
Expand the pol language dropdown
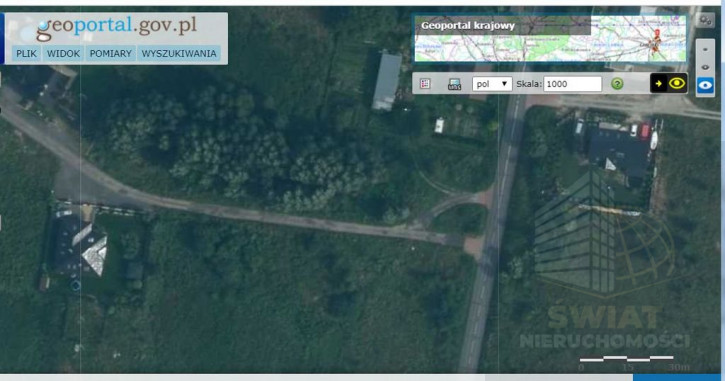click(x=492, y=84)
